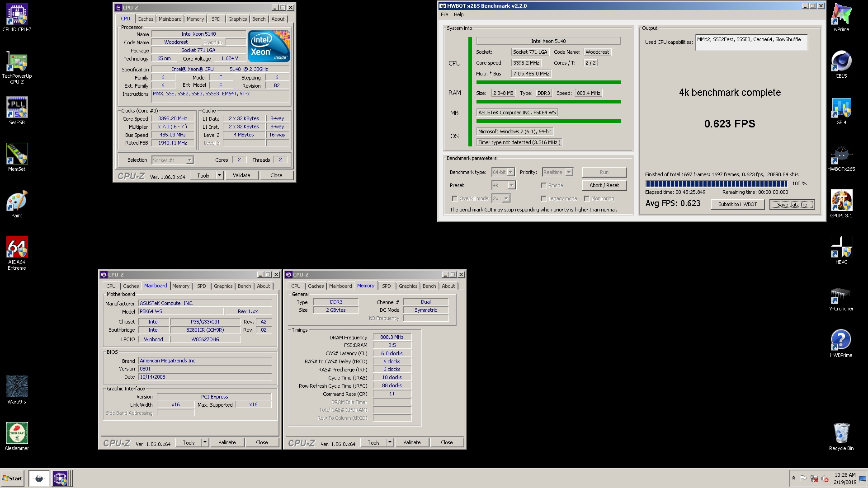Expand Tools arrow in Memory CPU-Z window

click(x=390, y=442)
